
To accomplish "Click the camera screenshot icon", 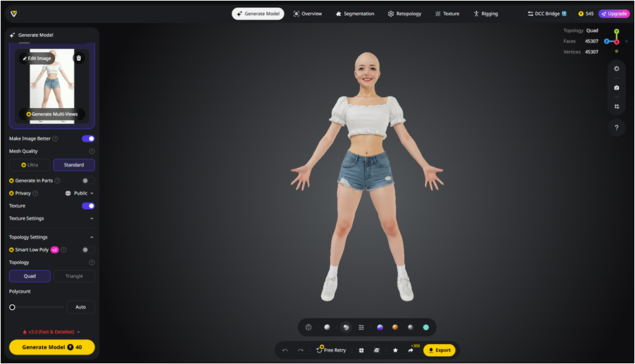I will 616,88.
